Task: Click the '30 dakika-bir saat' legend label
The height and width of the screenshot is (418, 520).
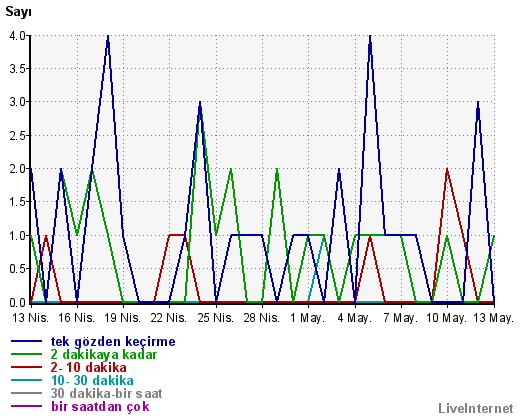Action: point(106,394)
